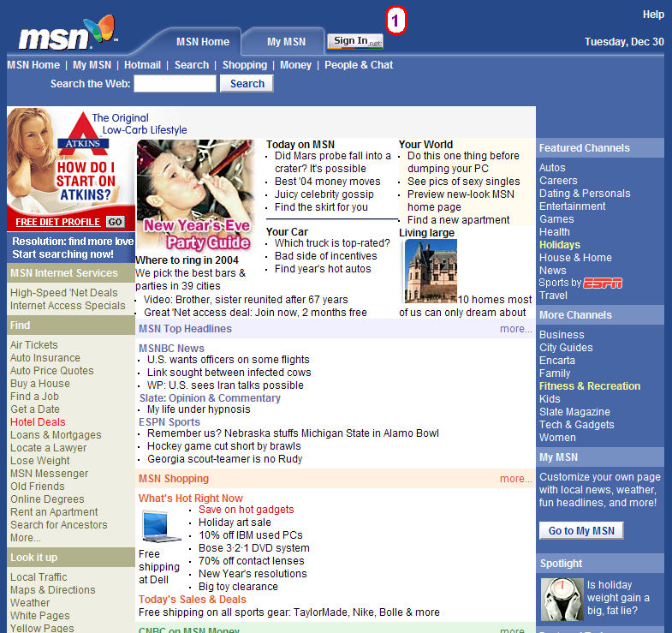Screen dimensions: 672x633
Task: Click 'Save on hot gadgets' link
Action: (x=246, y=510)
